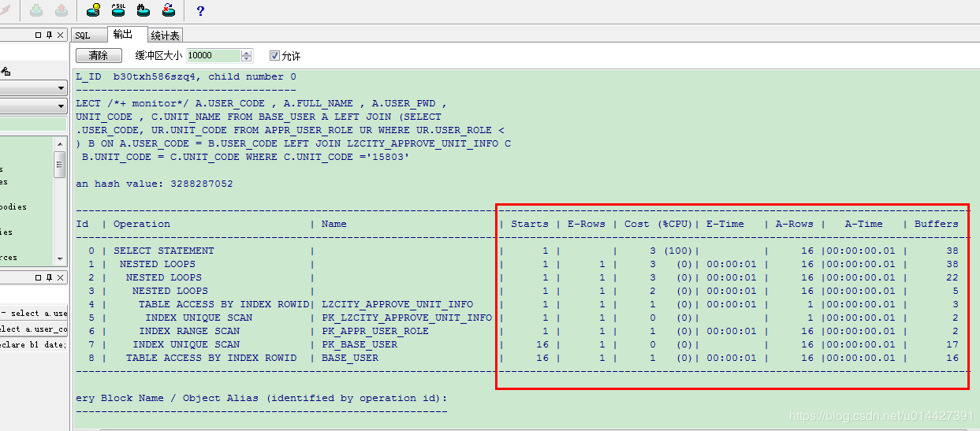Click the 'an hash value: 3288287052' line
The width and height of the screenshot is (980, 431).
click(x=155, y=184)
